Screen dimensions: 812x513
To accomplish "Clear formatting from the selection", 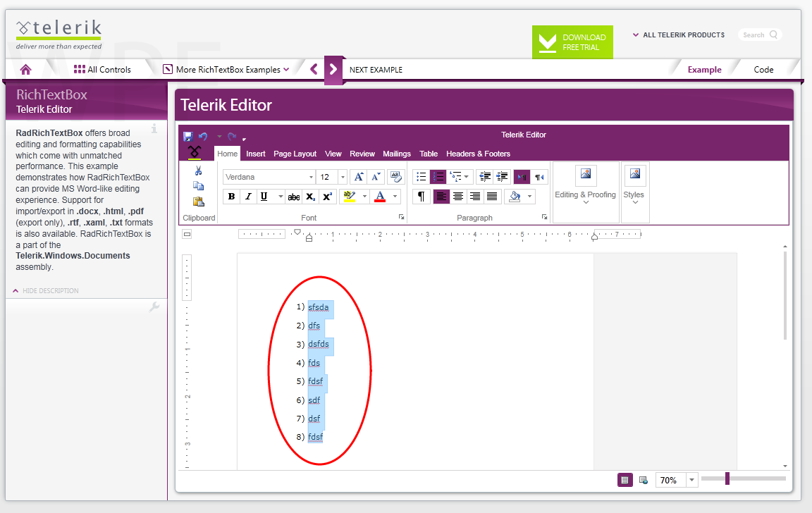I will pos(395,177).
